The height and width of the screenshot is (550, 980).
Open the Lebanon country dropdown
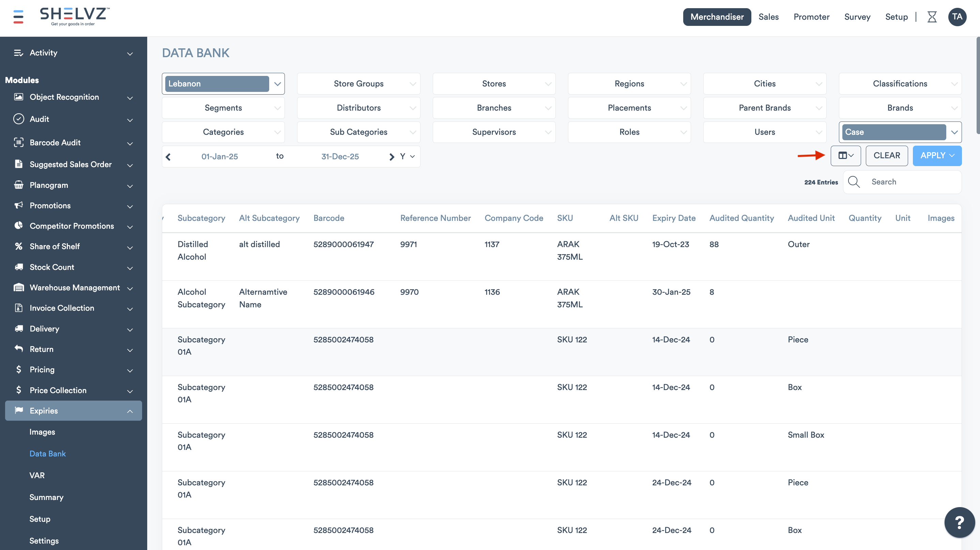[223, 84]
